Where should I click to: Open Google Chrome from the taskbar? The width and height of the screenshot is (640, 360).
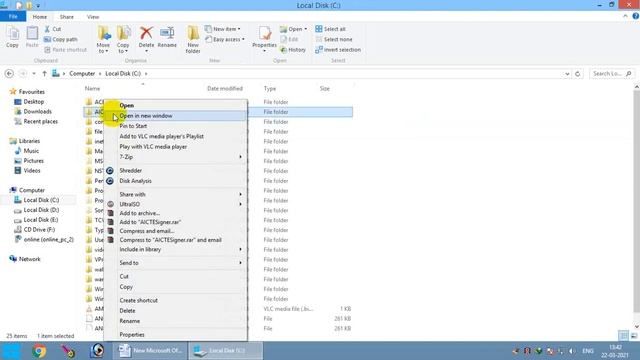(x=39, y=351)
